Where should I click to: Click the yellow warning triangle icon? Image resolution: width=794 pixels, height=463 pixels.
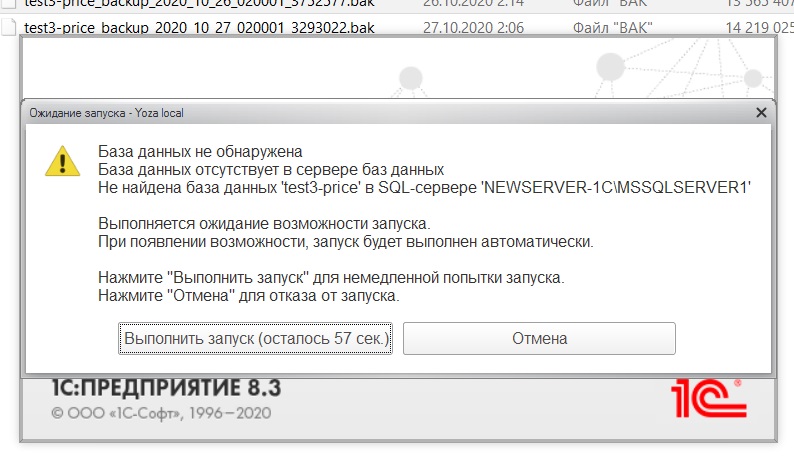click(x=62, y=161)
